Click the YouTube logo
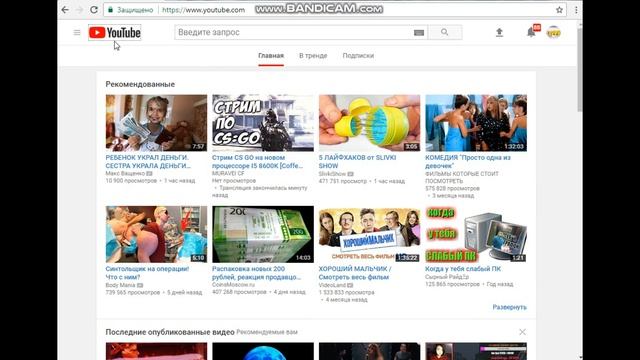Image resolution: width=640 pixels, height=360 pixels. click(115, 32)
